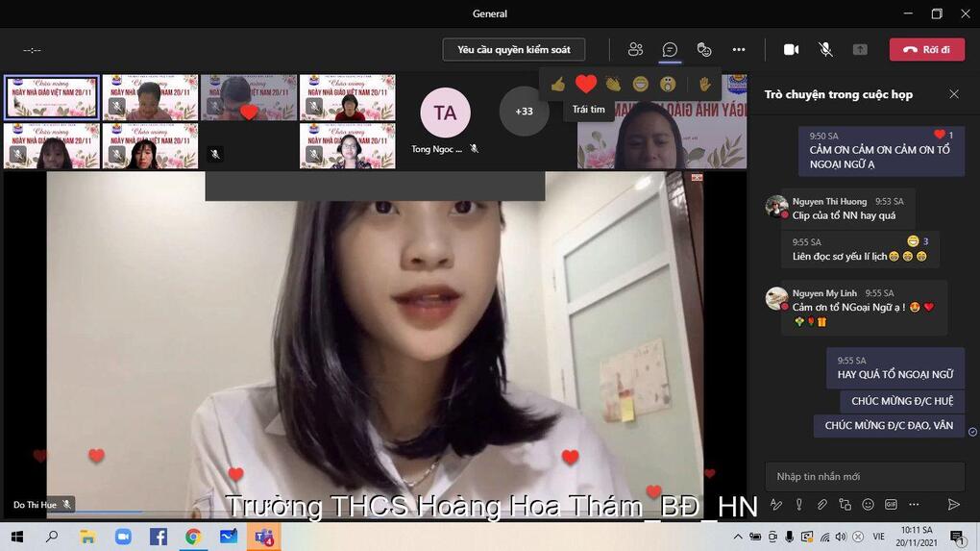Click the laugh reaction count 3 on message

918,240
